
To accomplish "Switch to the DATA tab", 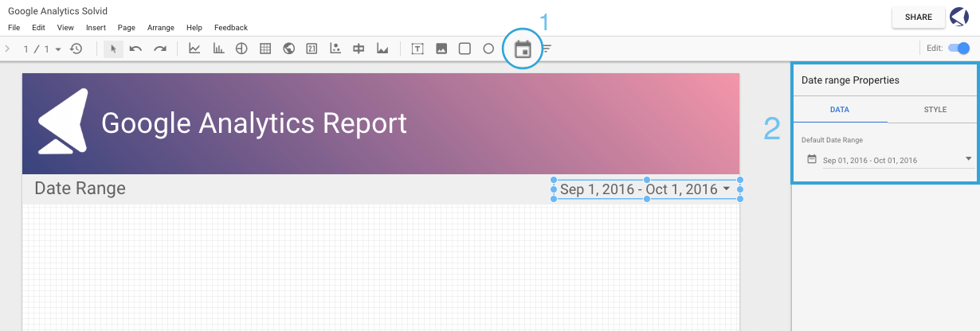I will point(839,109).
